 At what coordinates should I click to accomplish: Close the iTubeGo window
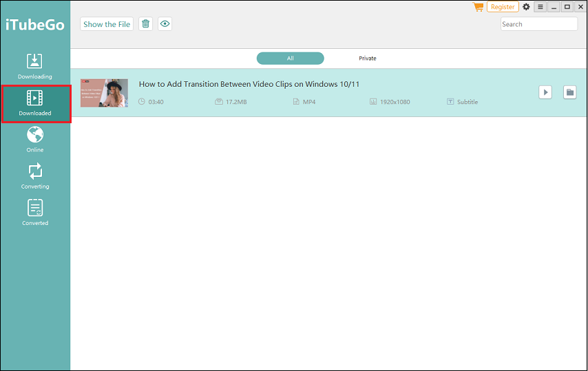click(x=580, y=7)
